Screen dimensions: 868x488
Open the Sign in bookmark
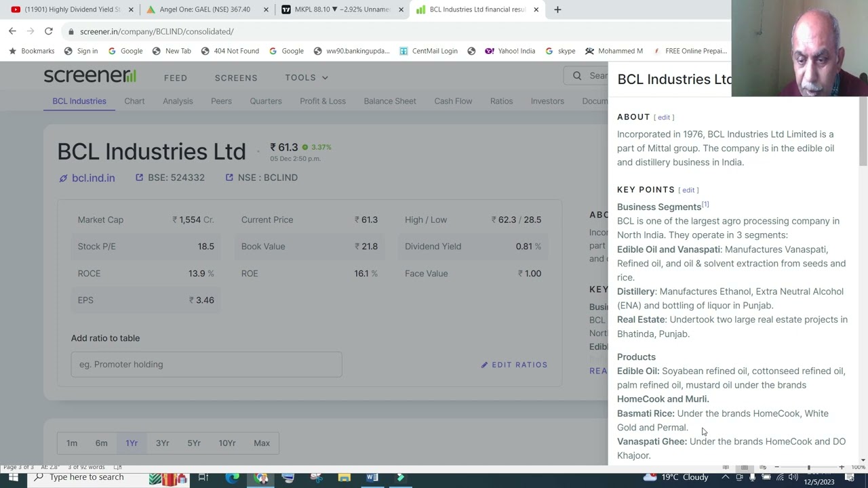click(81, 51)
